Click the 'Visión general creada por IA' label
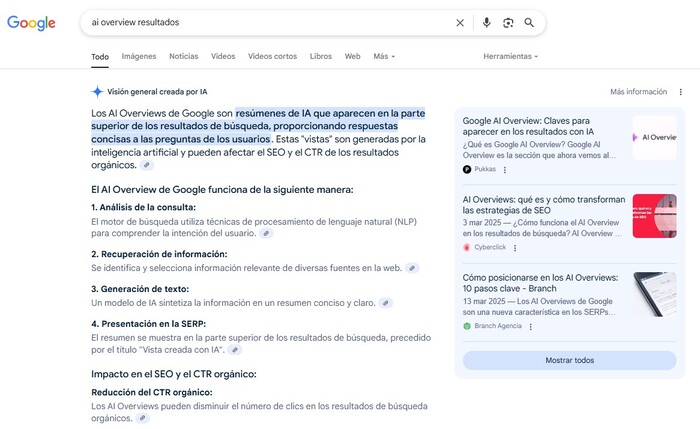The image size is (700, 429). pyautogui.click(x=157, y=92)
